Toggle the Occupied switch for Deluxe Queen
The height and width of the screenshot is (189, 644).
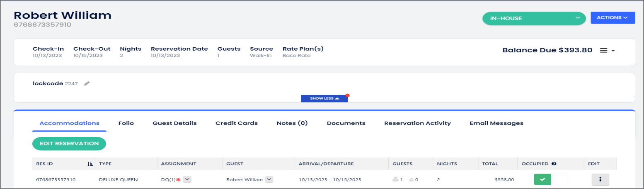(551, 179)
